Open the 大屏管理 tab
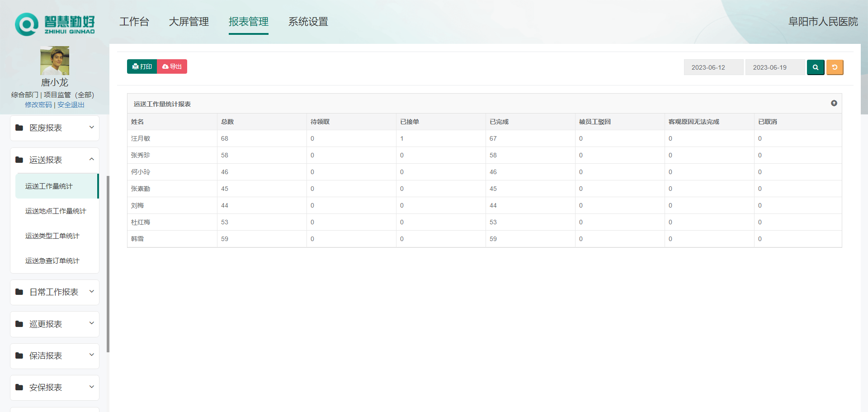The width and height of the screenshot is (868, 412). click(x=189, y=22)
